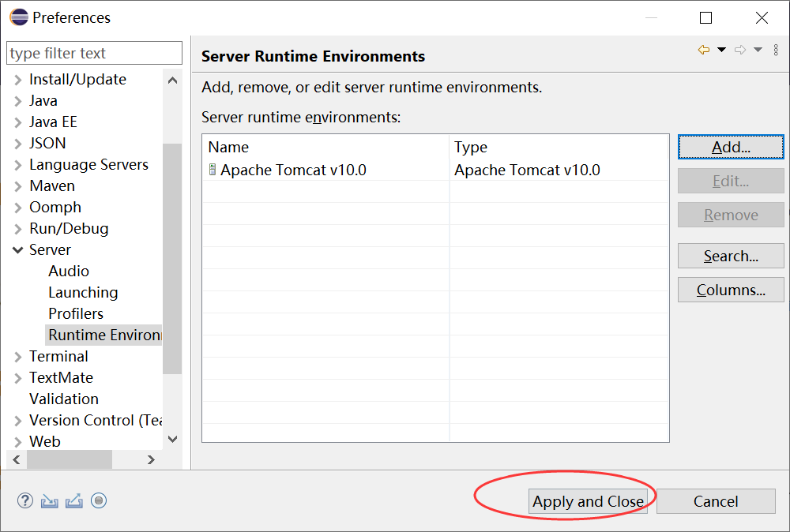Click the Add... button
The height and width of the screenshot is (532, 790).
[731, 147]
